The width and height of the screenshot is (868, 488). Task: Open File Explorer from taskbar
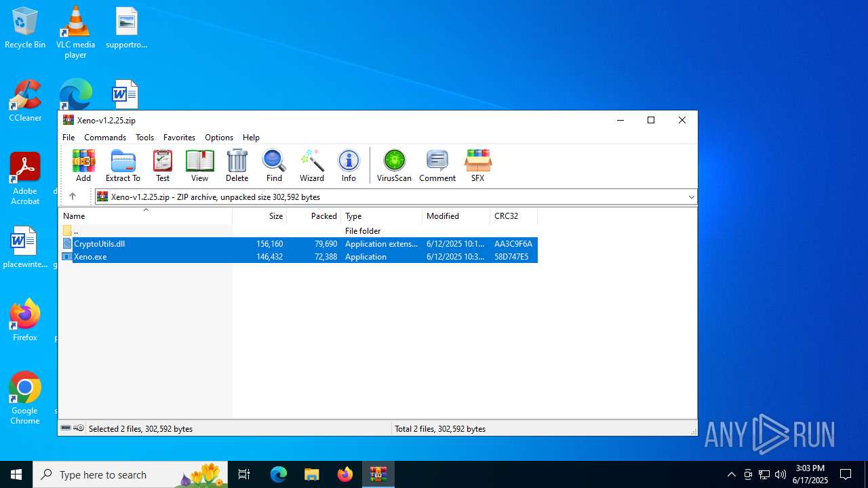[x=312, y=474]
